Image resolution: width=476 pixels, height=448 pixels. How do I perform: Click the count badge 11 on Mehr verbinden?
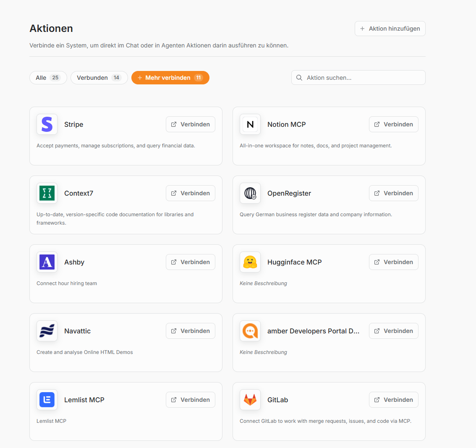click(198, 78)
